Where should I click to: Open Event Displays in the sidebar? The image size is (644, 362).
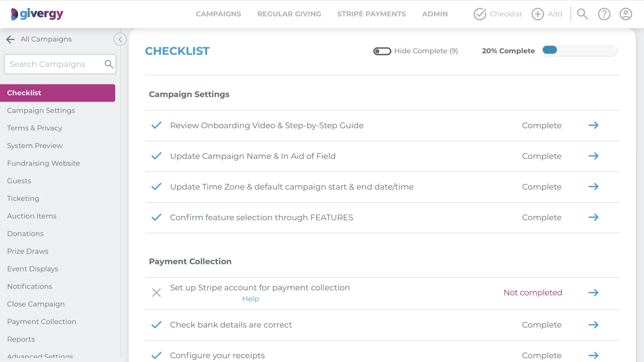tap(33, 269)
